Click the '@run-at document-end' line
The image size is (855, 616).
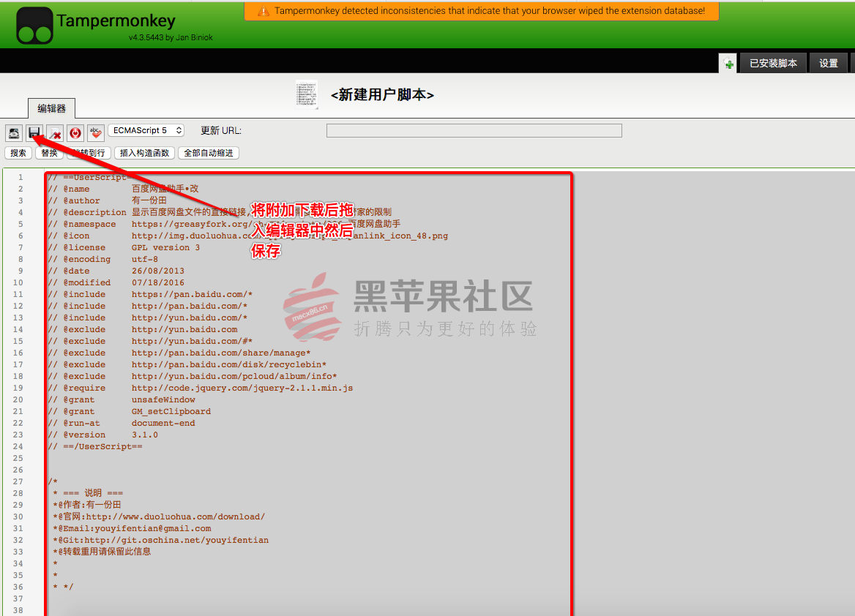(121, 424)
